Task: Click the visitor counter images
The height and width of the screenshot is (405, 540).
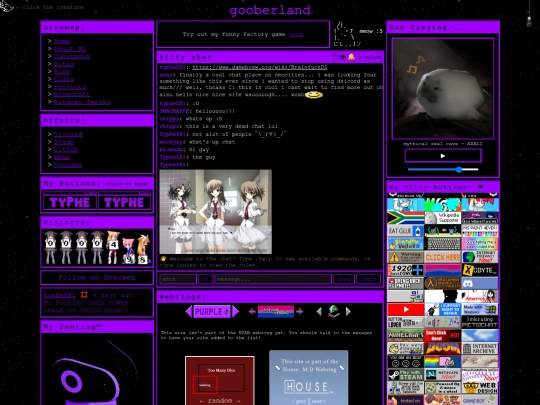Action: (x=97, y=248)
